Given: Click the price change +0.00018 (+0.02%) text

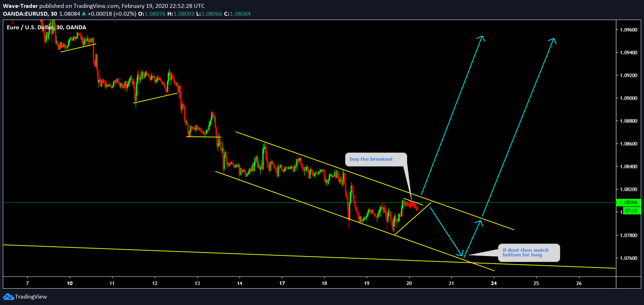Looking at the screenshot, I should click(x=112, y=14).
